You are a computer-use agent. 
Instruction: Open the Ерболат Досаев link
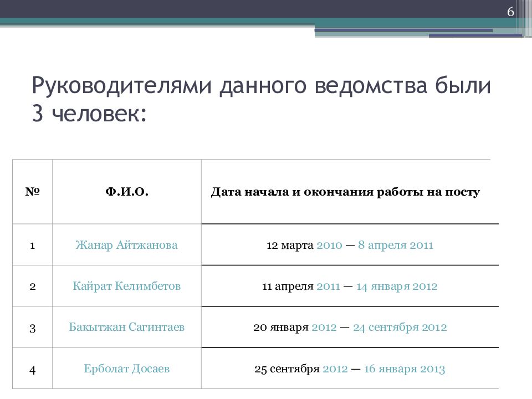coord(126,369)
